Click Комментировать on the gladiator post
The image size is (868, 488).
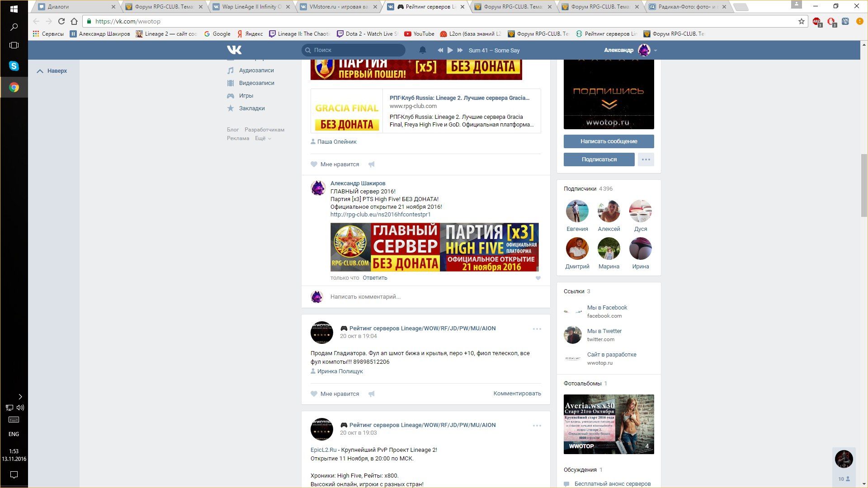pos(517,394)
